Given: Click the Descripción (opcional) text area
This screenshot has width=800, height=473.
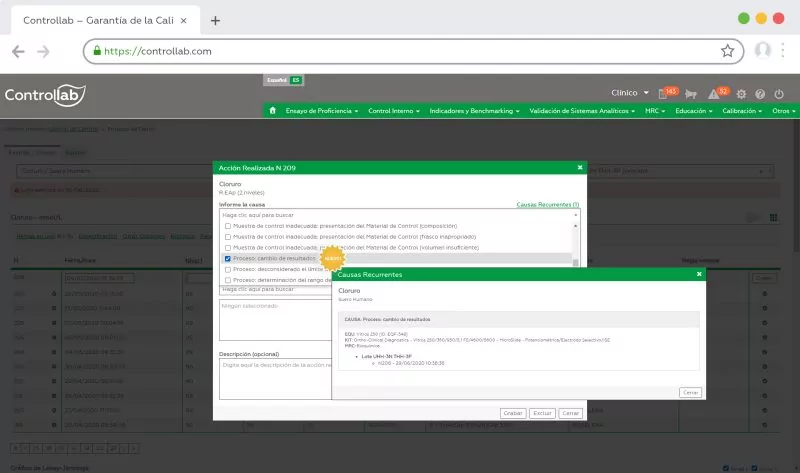Looking at the screenshot, I should click(275, 378).
